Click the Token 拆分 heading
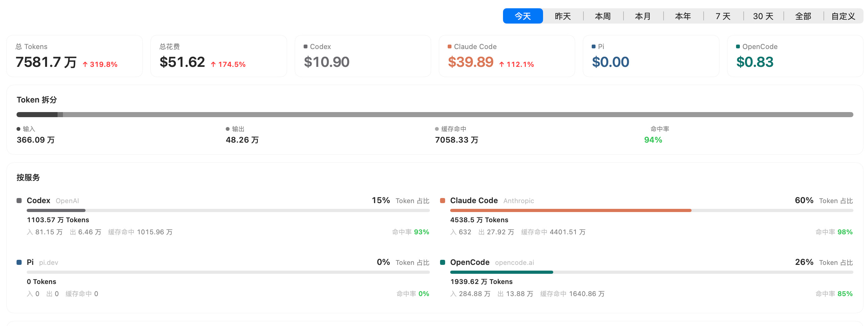868x326 pixels. pos(37,100)
